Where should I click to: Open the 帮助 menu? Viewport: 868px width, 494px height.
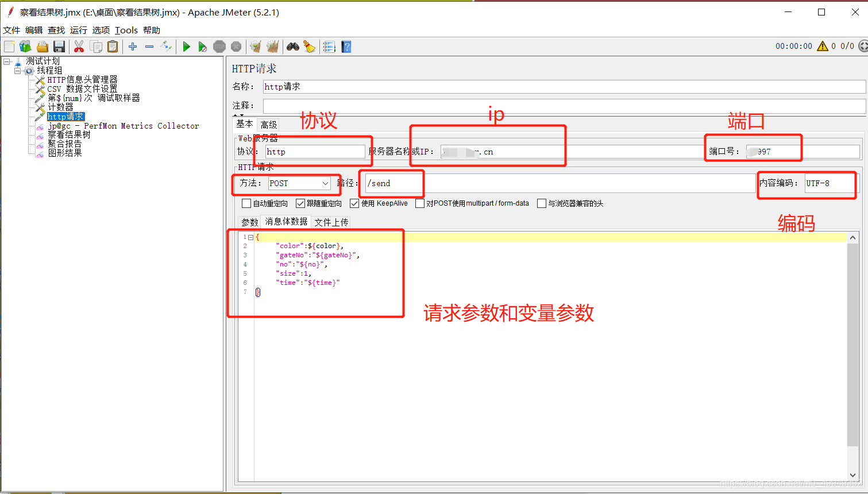(x=152, y=30)
